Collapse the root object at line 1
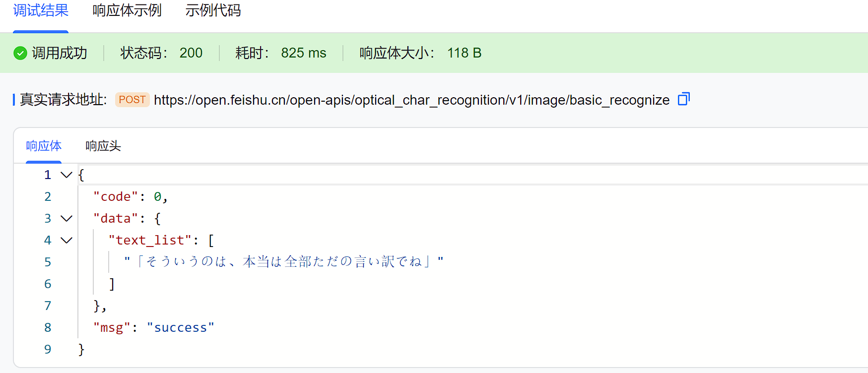868x373 pixels. (66, 175)
